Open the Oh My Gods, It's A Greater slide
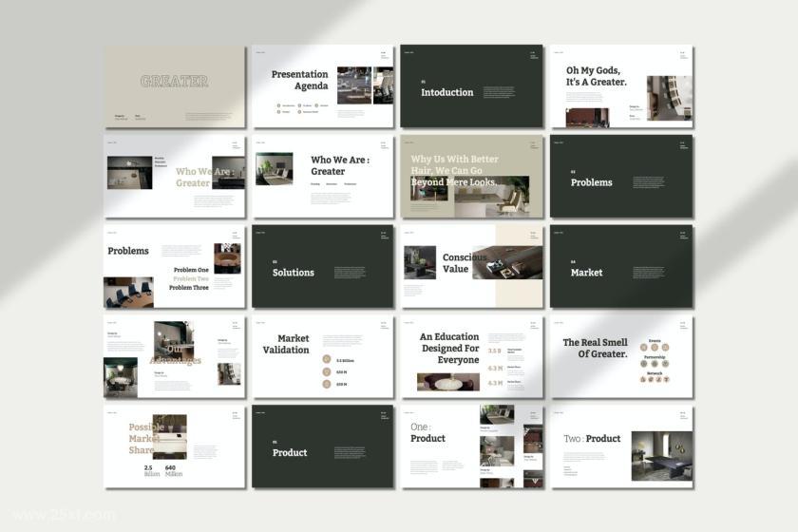 coord(621,86)
